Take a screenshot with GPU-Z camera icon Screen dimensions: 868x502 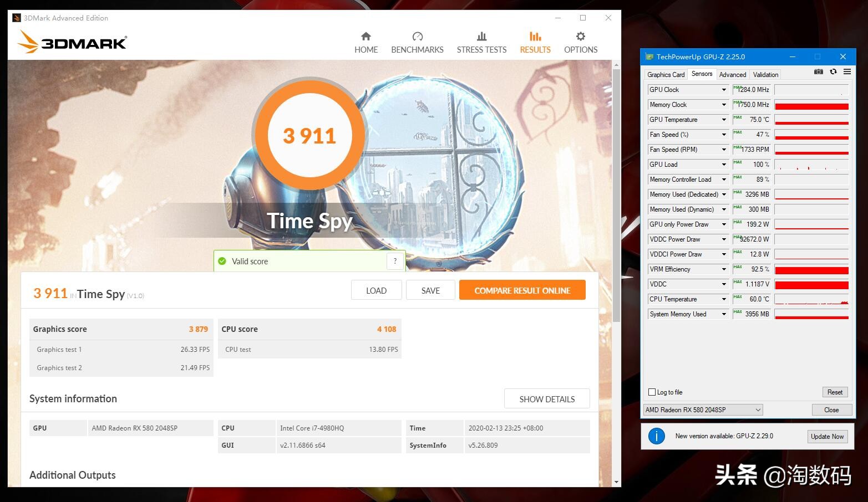[x=819, y=71]
